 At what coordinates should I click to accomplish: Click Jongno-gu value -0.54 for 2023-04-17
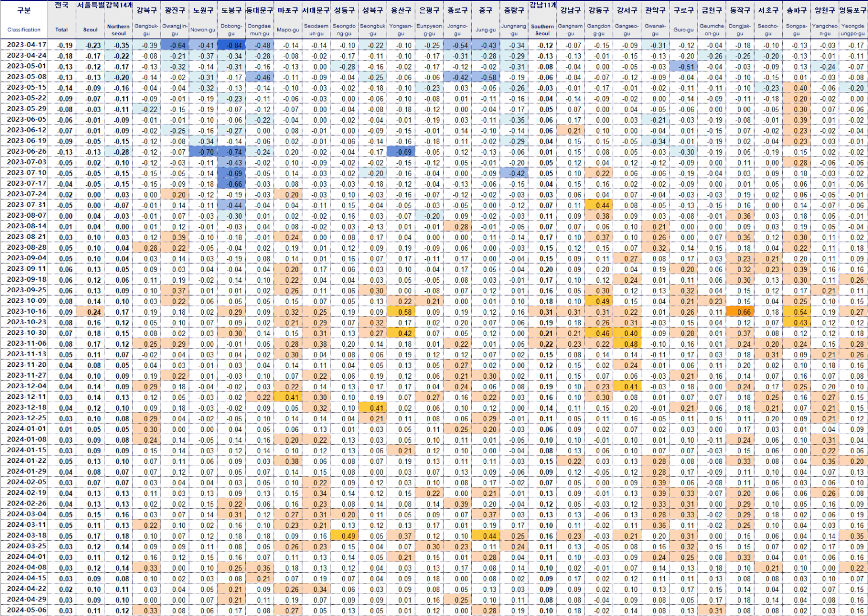click(x=457, y=45)
